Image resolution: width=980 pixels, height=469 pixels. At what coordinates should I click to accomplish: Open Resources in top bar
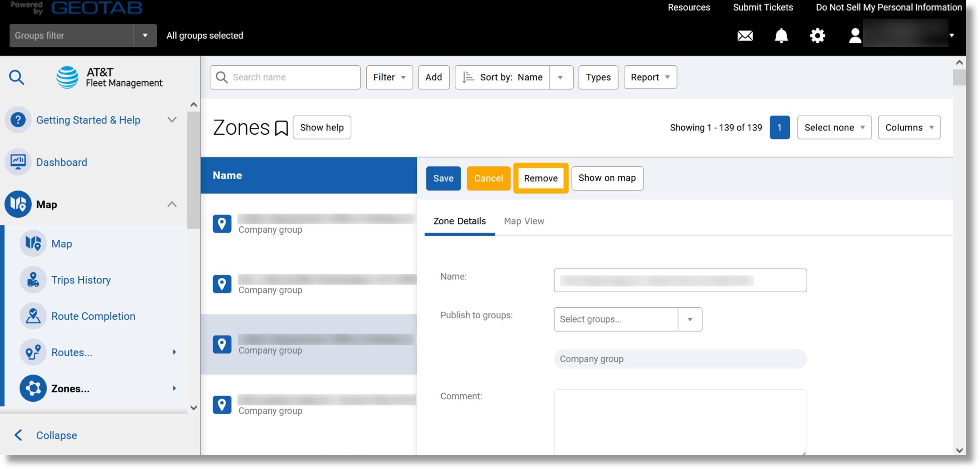click(x=689, y=7)
